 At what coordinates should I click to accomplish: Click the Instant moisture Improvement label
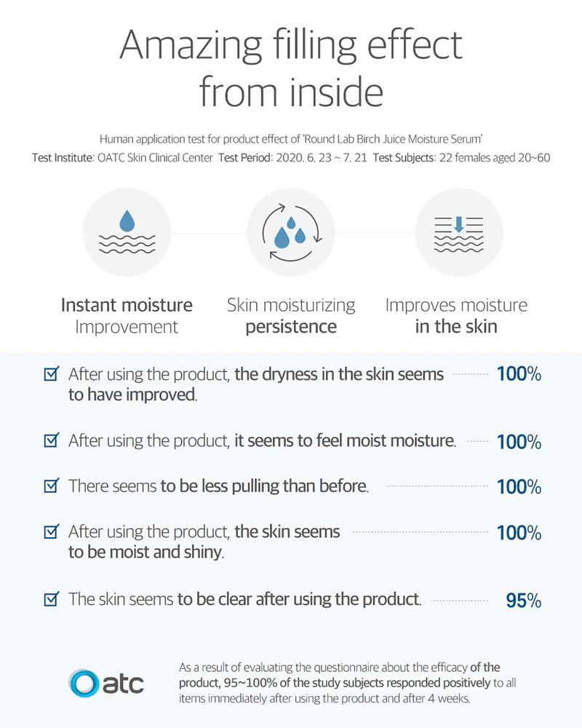(x=127, y=315)
